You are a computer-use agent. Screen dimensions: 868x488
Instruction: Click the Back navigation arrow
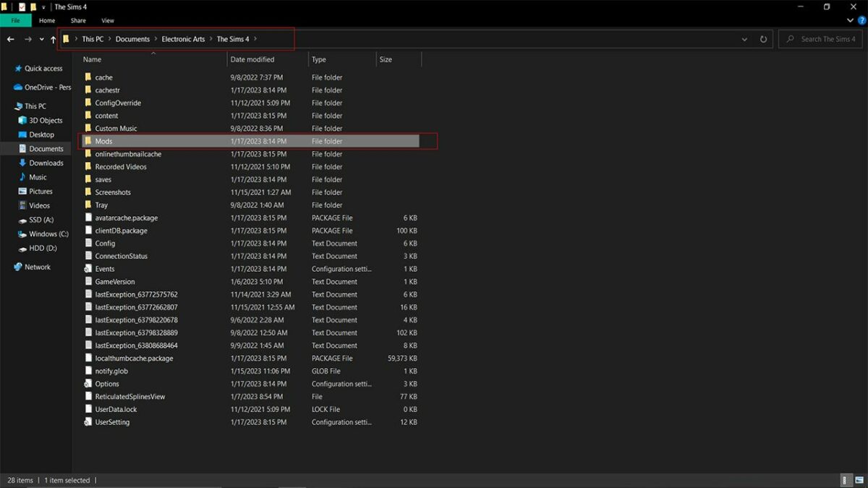pyautogui.click(x=11, y=39)
